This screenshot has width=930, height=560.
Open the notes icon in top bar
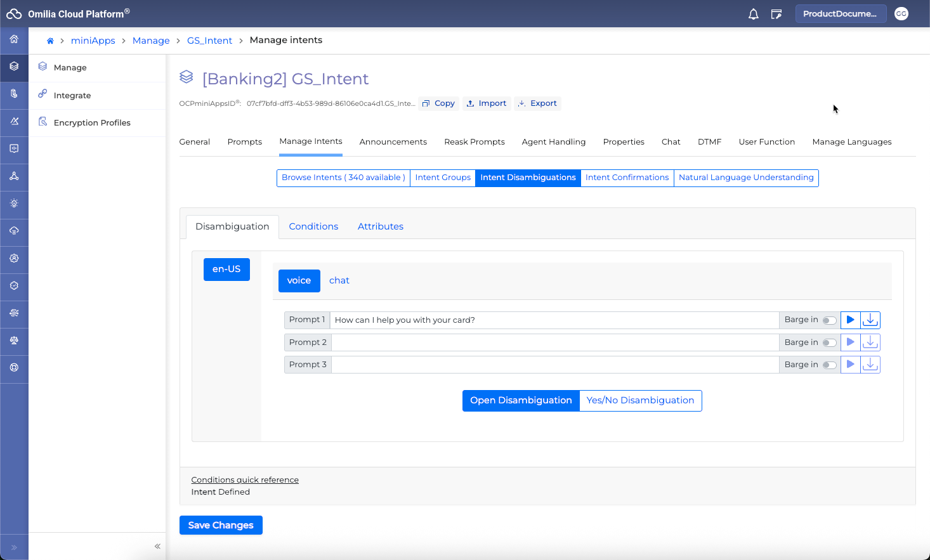[x=776, y=14]
